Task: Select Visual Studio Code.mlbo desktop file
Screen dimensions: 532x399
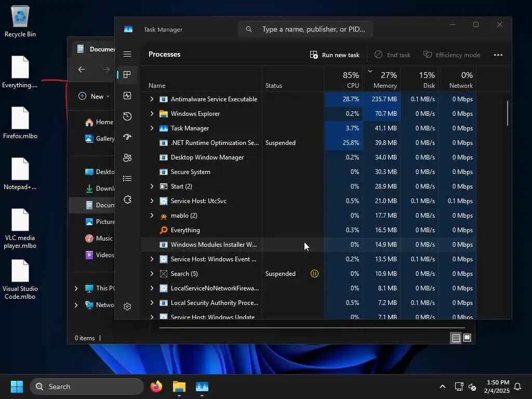Action: 20,280
